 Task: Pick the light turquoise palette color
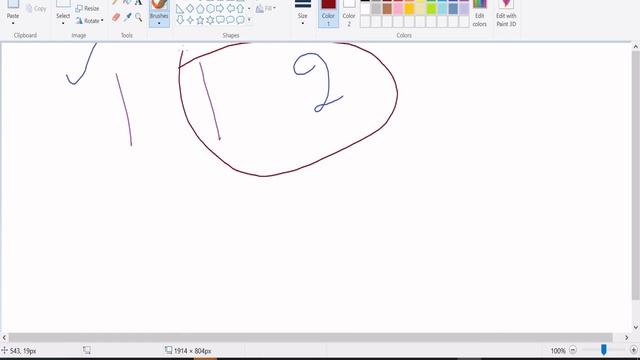442,9
